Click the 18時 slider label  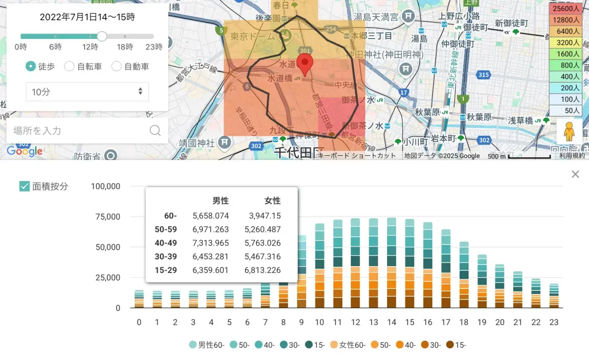(125, 47)
